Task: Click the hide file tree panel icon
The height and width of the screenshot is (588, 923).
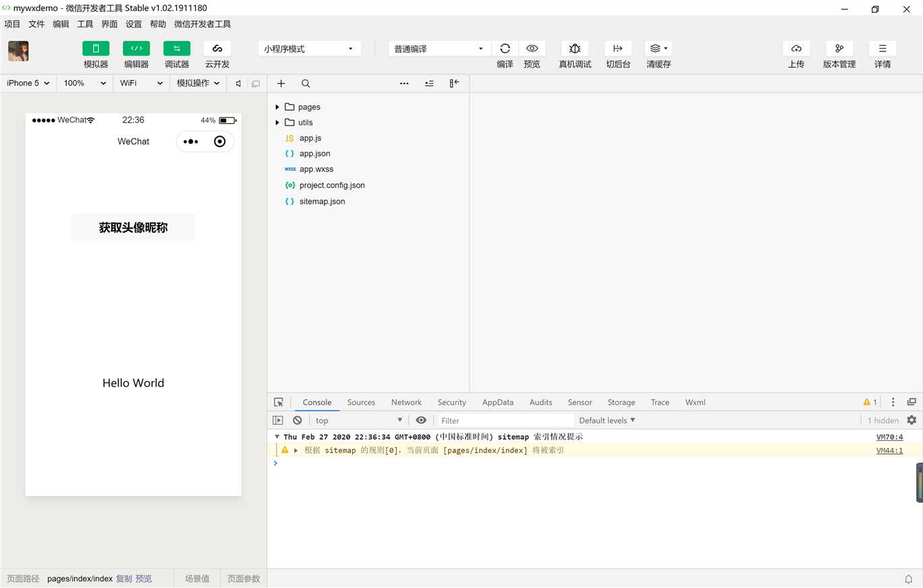Action: point(454,84)
